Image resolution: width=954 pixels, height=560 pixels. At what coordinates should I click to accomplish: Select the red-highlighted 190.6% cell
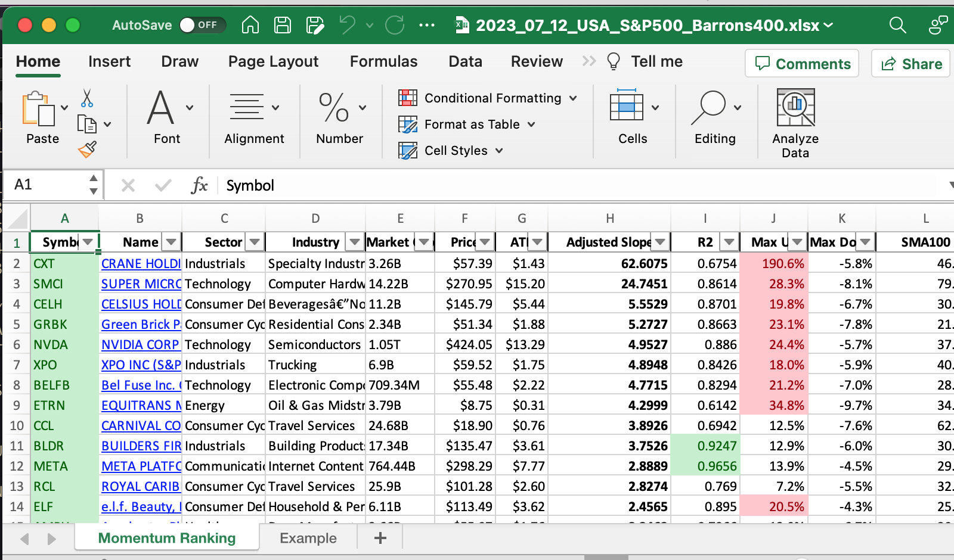coord(774,263)
